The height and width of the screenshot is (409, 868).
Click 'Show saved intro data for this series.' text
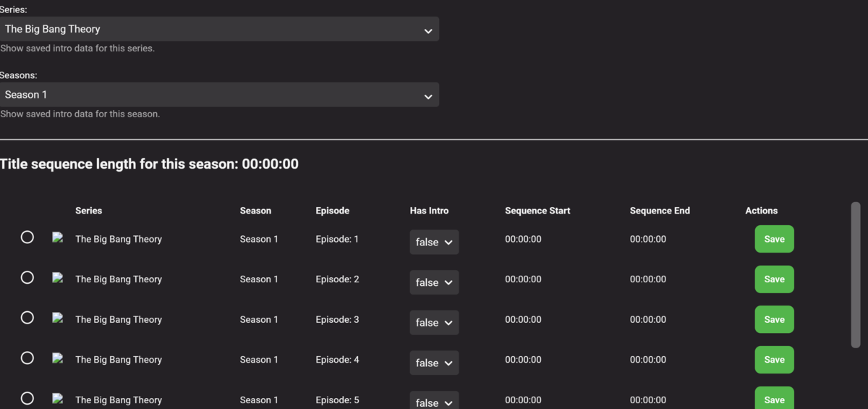pyautogui.click(x=77, y=49)
